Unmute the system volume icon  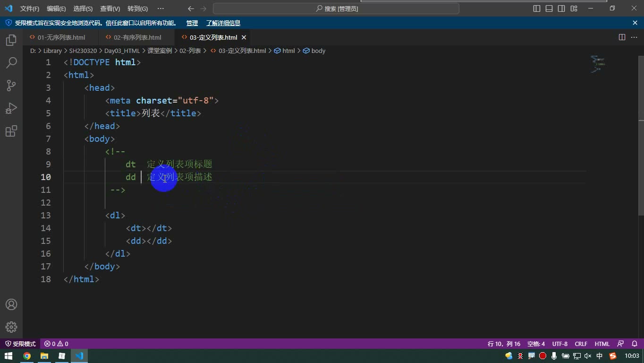pos(588,356)
